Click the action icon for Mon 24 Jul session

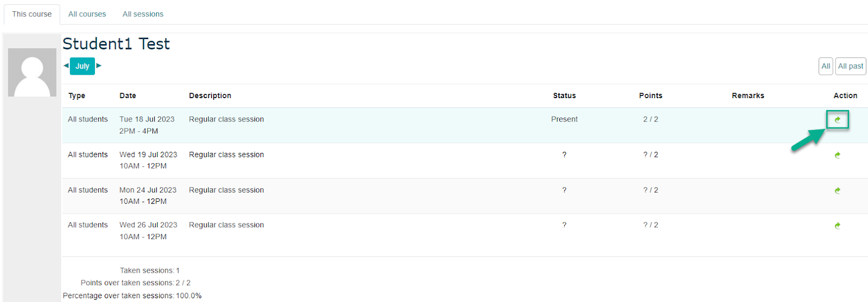pyautogui.click(x=838, y=190)
